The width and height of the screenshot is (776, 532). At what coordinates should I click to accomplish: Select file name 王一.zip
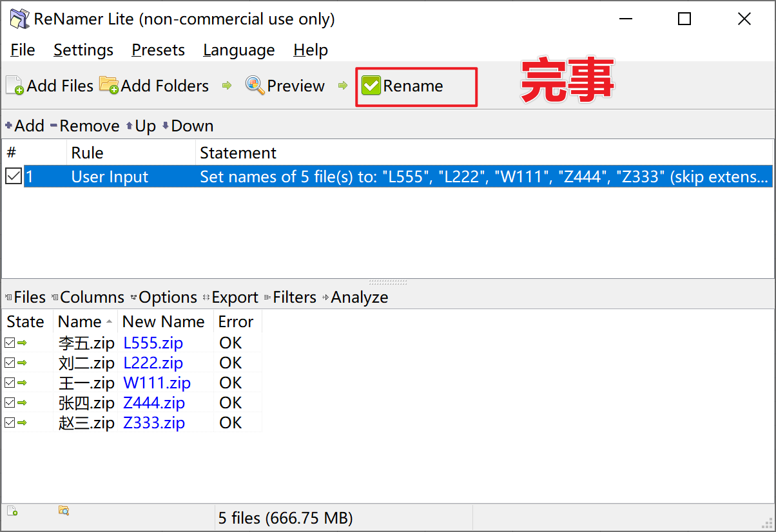(x=86, y=383)
